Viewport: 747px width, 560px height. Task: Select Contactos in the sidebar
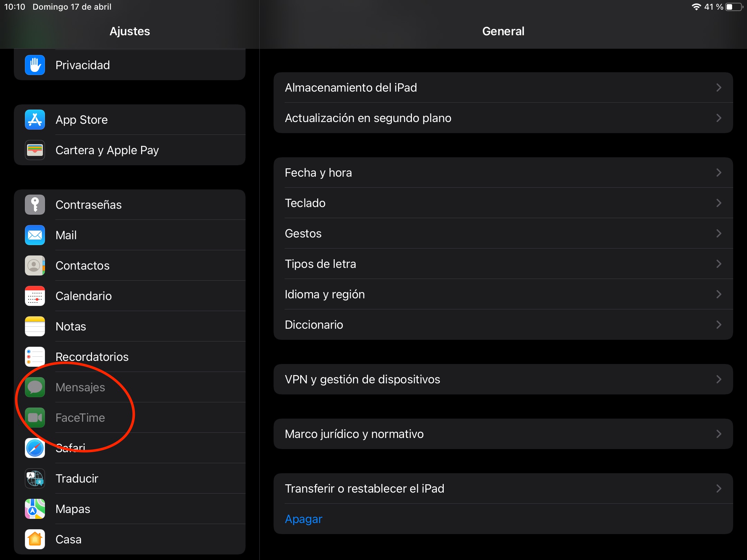pos(130,265)
